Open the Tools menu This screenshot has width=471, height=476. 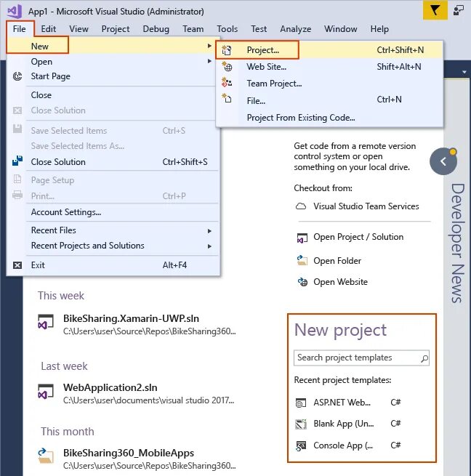[228, 29]
